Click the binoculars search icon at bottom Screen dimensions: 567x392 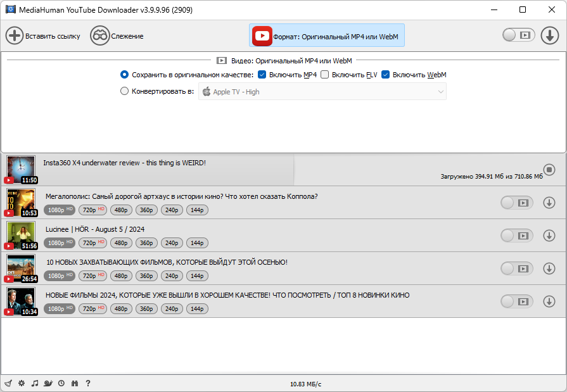tap(75, 383)
